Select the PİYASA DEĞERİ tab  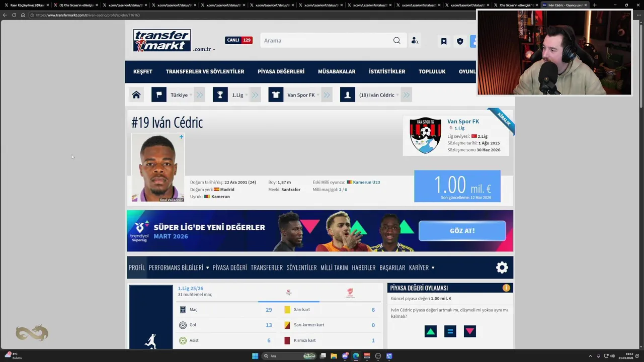click(229, 267)
